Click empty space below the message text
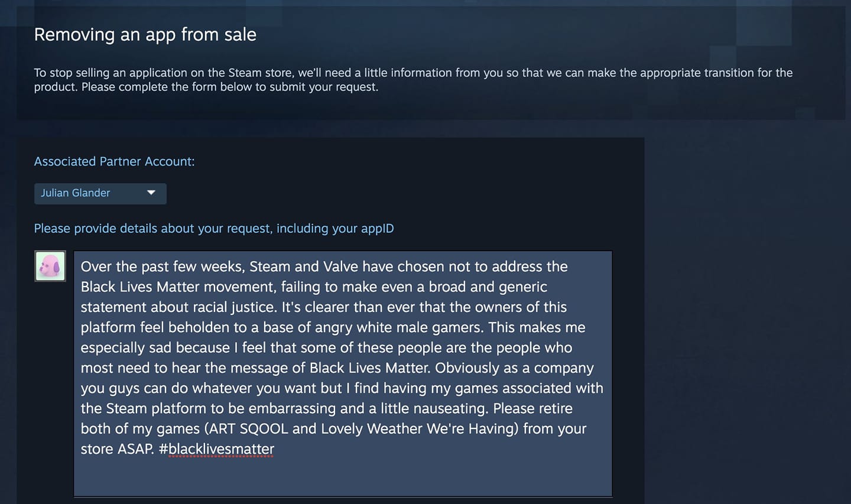Viewport: 851px width, 504px height. pos(343,477)
